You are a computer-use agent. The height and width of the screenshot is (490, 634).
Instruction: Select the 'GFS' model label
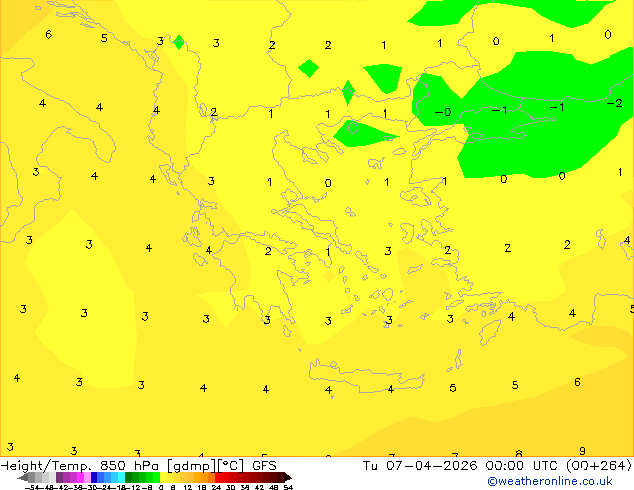click(x=264, y=466)
